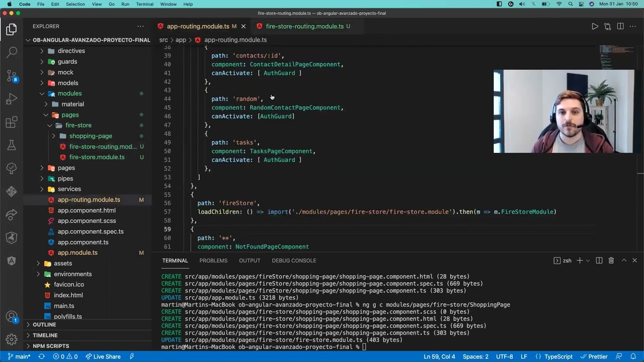The height and width of the screenshot is (362, 644).
Task: Open Explorer views and more actions ellipsis
Action: point(140,26)
